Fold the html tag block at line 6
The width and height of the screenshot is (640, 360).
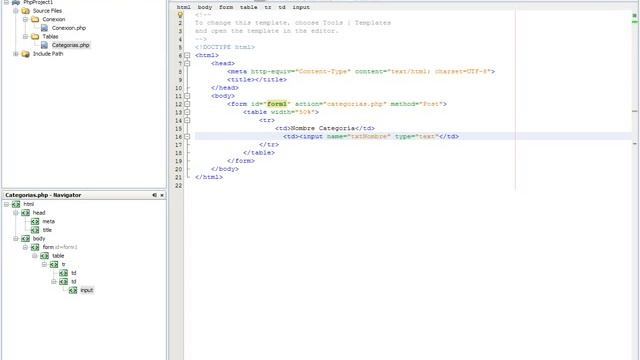(187, 55)
